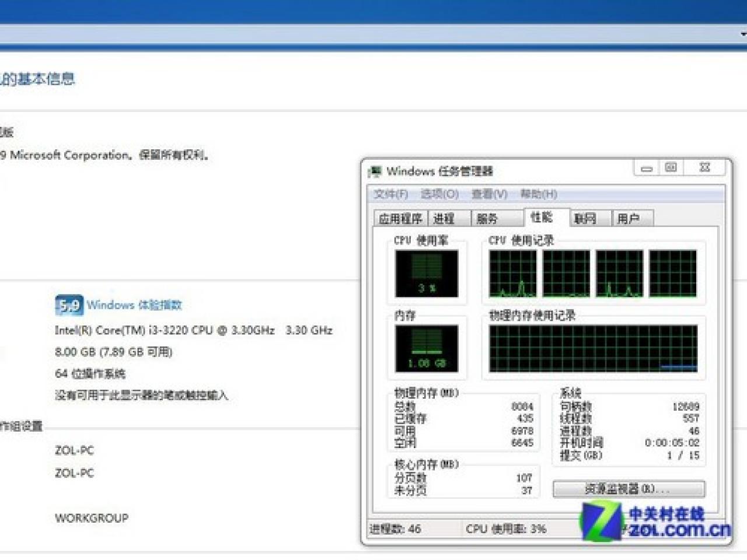Select the Intel(R) Core(TM) i3-3220 CPU text
Image resolution: width=747 pixels, height=560 pixels.
pyautogui.click(x=194, y=330)
